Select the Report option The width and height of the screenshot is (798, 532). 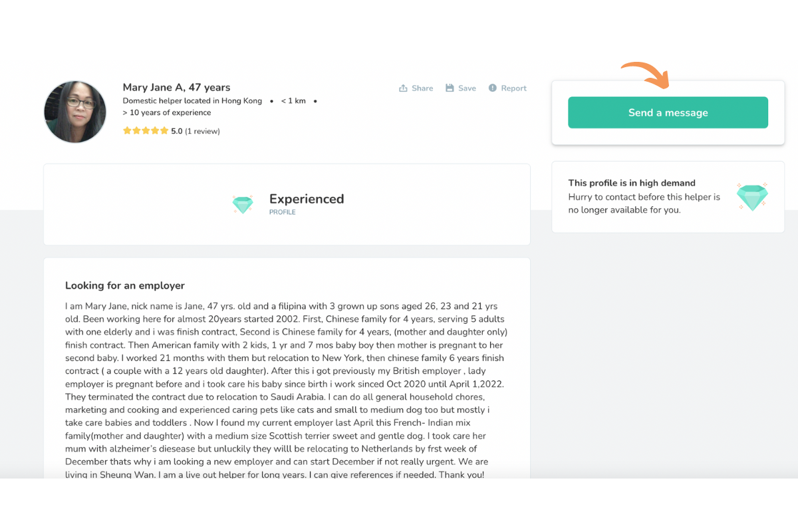pos(507,88)
